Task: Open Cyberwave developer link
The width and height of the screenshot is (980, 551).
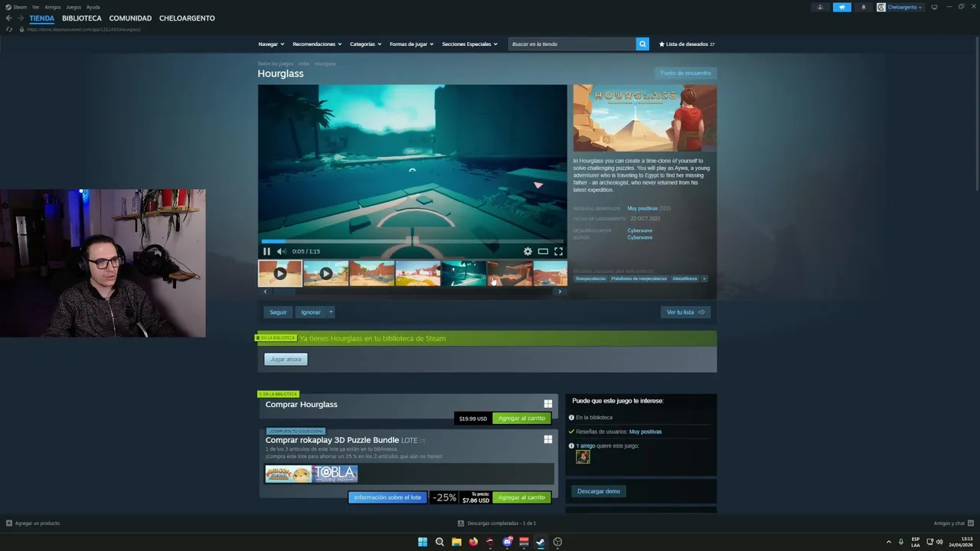Action: (x=640, y=230)
